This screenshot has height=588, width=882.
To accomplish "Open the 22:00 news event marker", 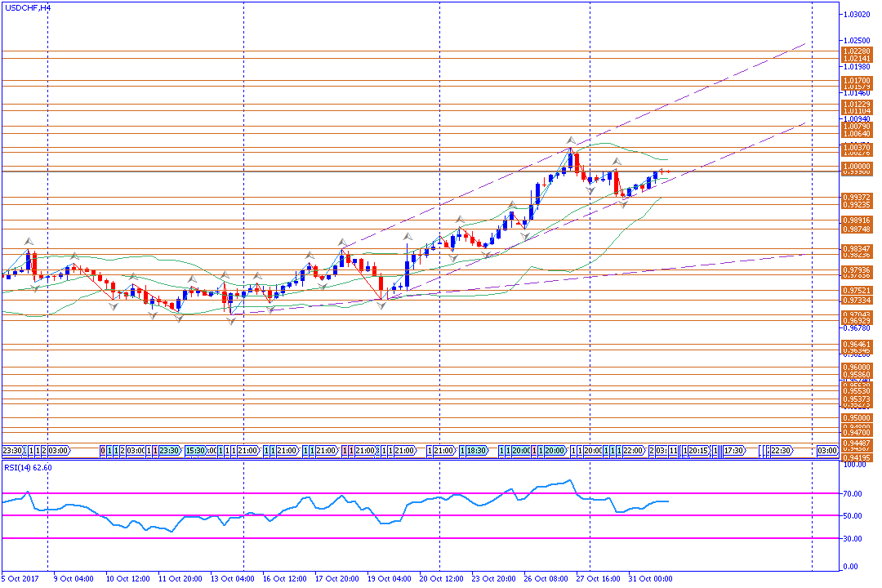I will pos(633,451).
